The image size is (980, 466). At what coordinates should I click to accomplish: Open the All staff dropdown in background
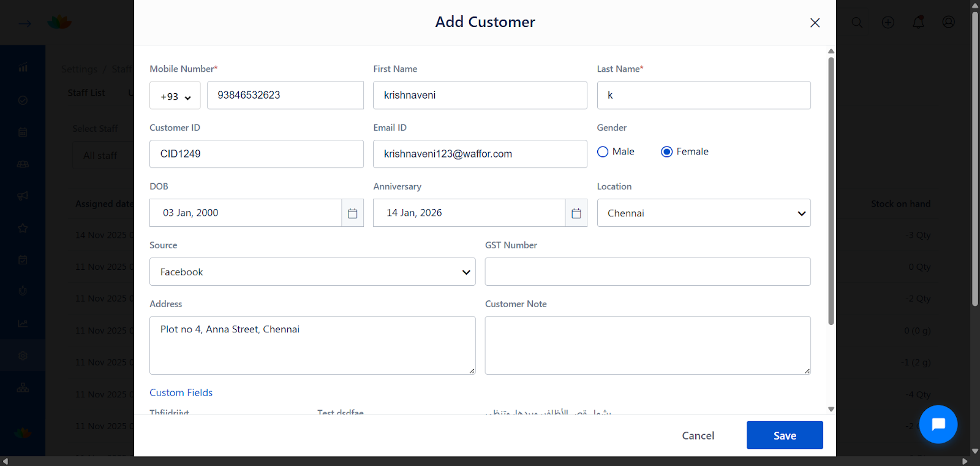103,156
